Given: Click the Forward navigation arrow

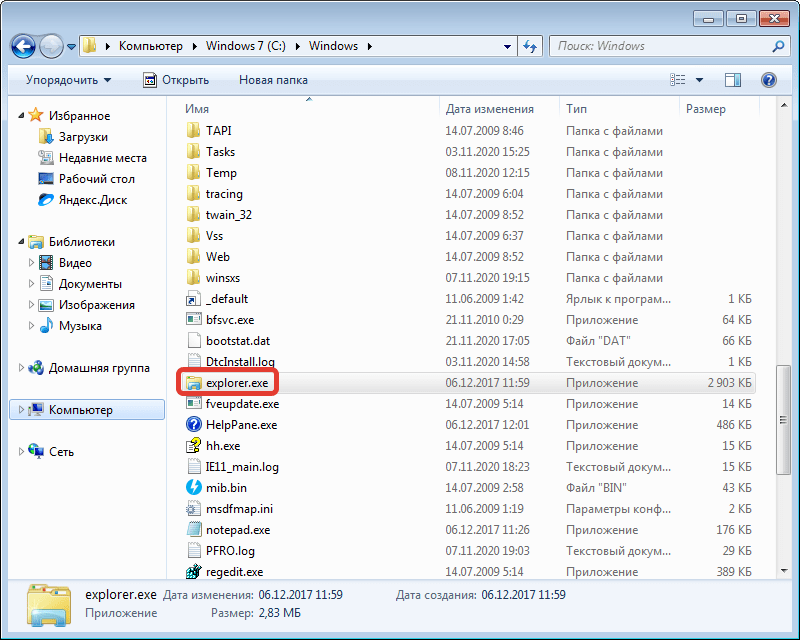Looking at the screenshot, I should point(51,46).
